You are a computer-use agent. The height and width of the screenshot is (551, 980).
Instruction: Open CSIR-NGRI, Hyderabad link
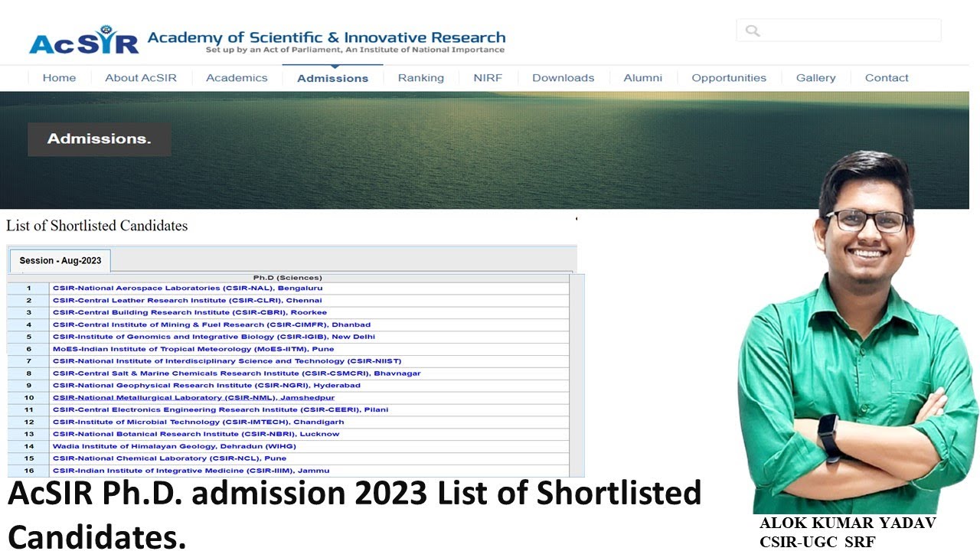pos(206,386)
